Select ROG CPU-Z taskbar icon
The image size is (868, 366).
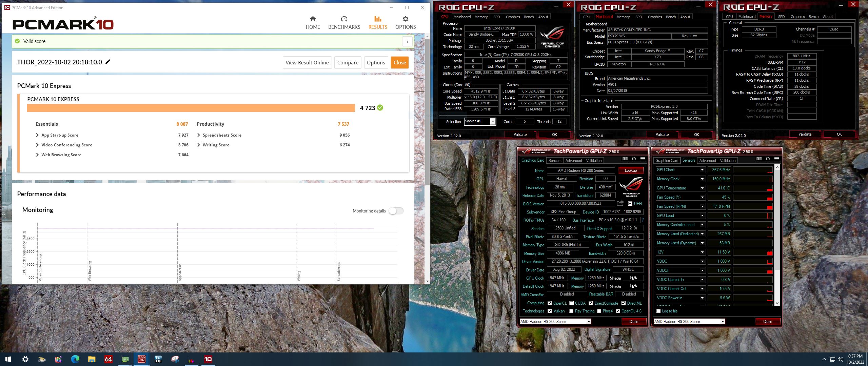(142, 359)
